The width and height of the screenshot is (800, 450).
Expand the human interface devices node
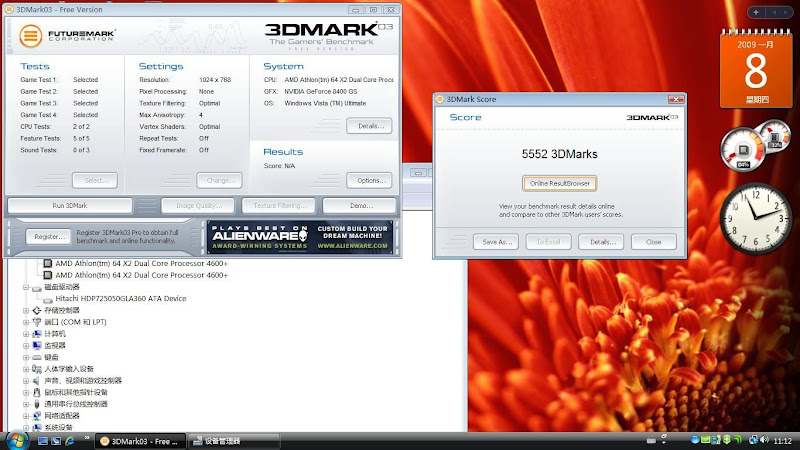pos(26,369)
